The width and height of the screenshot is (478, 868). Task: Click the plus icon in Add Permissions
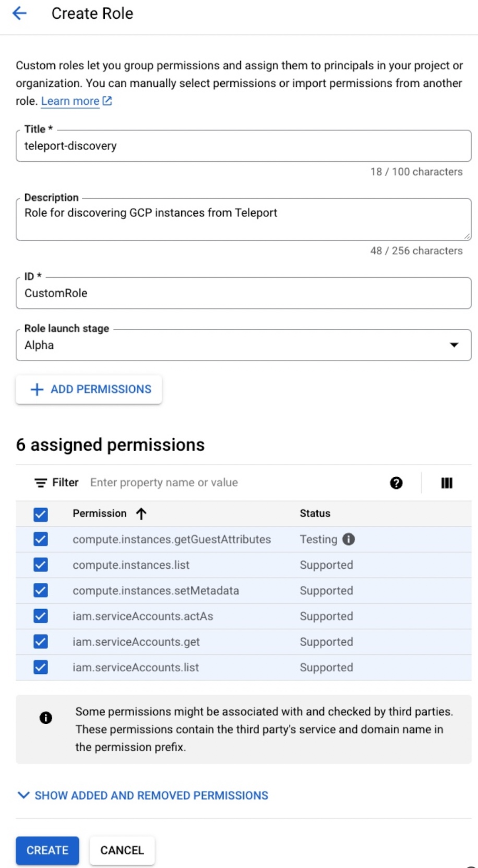pyautogui.click(x=37, y=389)
